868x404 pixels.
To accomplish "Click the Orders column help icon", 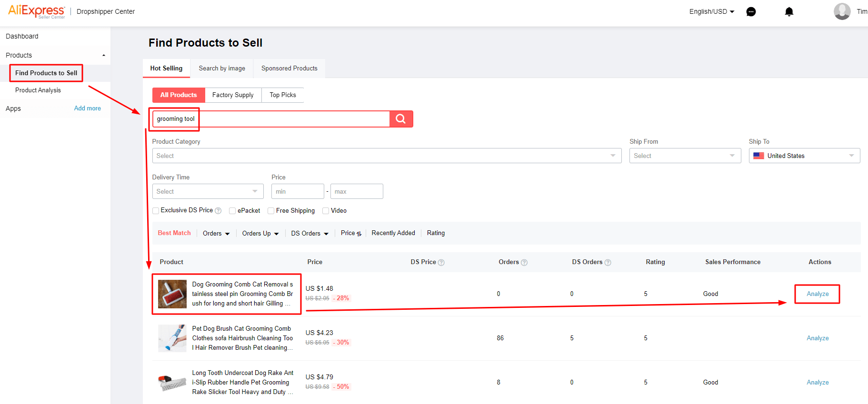I will [524, 263].
